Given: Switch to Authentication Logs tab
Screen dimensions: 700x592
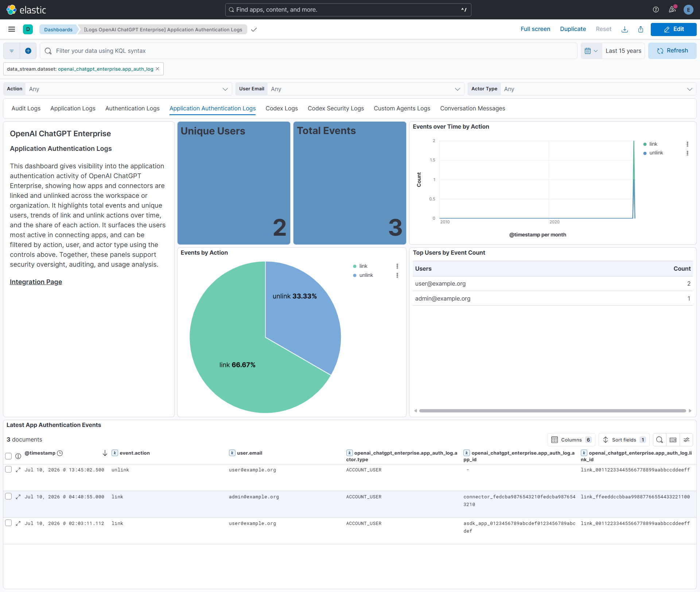Looking at the screenshot, I should (x=132, y=109).
